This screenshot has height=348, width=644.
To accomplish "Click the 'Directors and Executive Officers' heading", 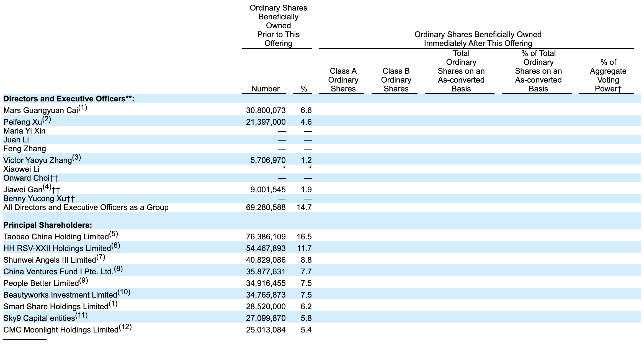I will click(x=69, y=99).
